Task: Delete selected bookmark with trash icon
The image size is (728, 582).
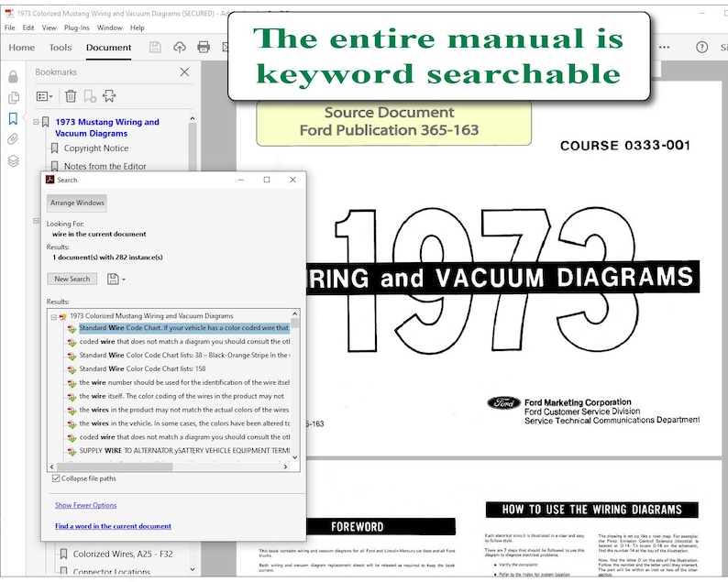Action: (71, 96)
